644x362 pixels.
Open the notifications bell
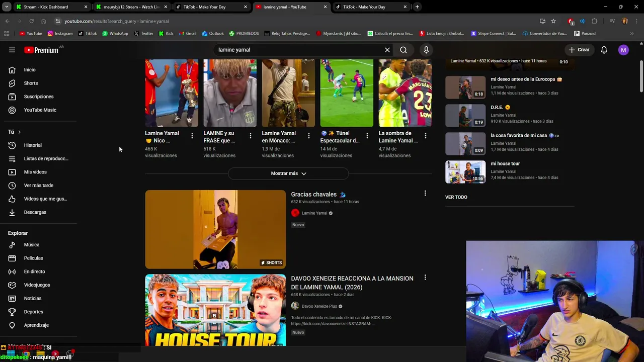pyautogui.click(x=604, y=50)
